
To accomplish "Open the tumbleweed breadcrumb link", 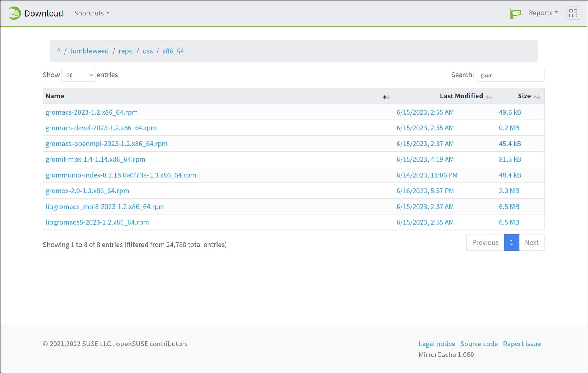I will click(x=89, y=51).
